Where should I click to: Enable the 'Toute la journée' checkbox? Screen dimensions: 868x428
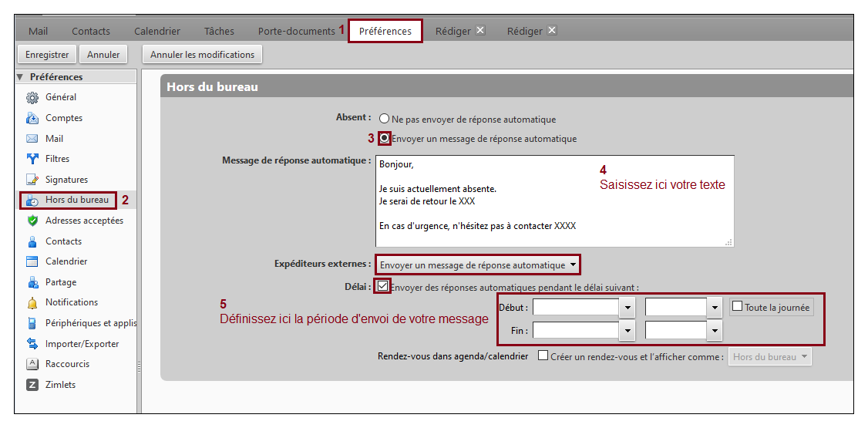pos(737,307)
